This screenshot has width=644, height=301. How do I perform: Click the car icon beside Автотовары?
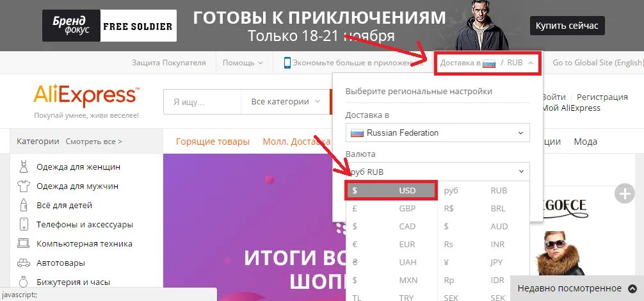point(24,263)
